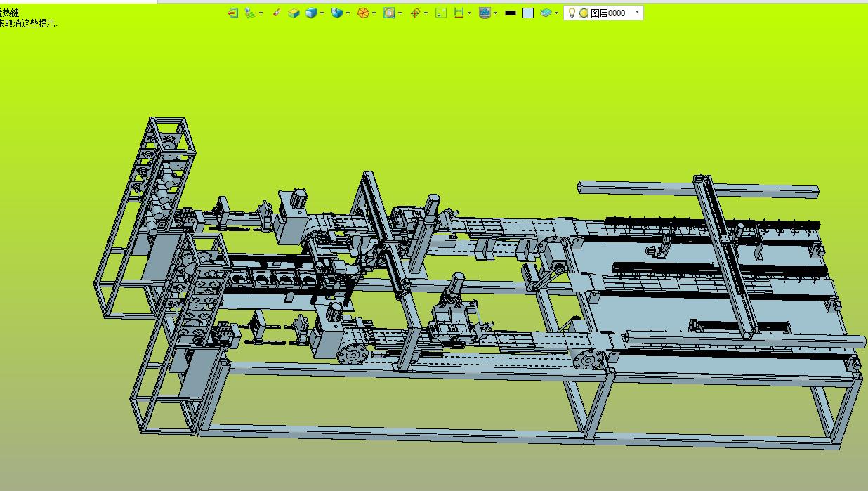The height and width of the screenshot is (491, 868).
Task: Click the exit icon with the red arrow
Action: click(x=233, y=13)
